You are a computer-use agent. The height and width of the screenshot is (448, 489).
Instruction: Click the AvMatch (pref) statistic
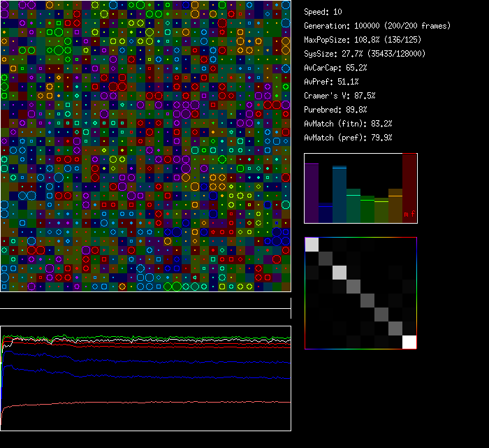pyautogui.click(x=348, y=138)
